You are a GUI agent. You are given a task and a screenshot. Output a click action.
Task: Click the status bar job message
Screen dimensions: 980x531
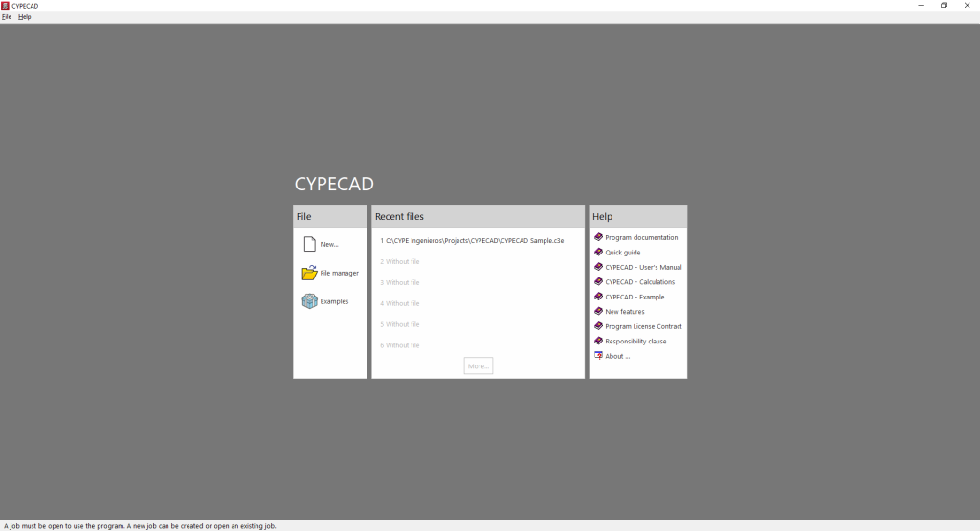pyautogui.click(x=140, y=526)
